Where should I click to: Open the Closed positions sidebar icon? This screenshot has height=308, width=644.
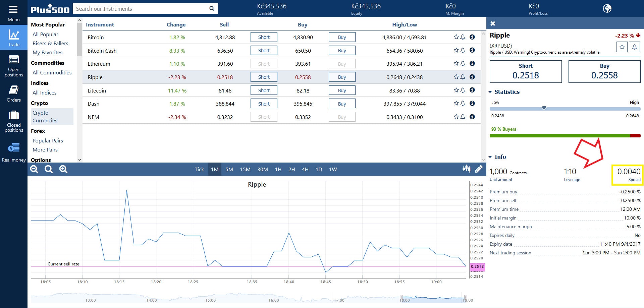click(14, 115)
